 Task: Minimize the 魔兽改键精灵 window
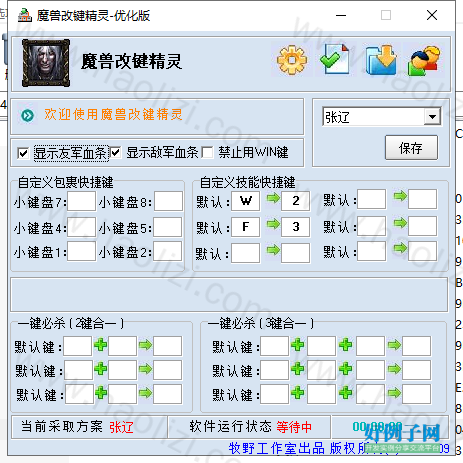(x=341, y=15)
